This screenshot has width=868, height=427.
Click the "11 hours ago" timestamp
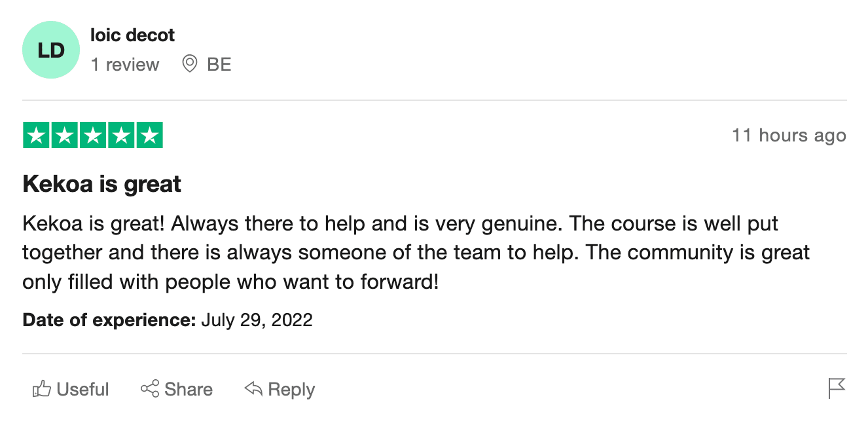click(789, 136)
